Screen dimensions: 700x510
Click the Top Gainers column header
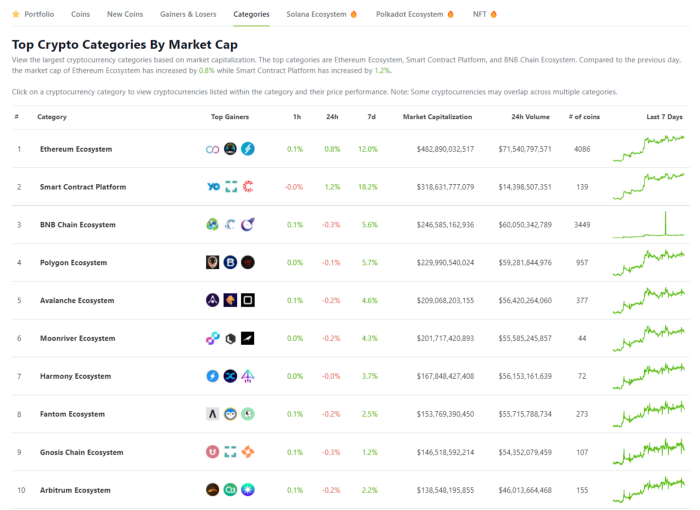(230, 117)
